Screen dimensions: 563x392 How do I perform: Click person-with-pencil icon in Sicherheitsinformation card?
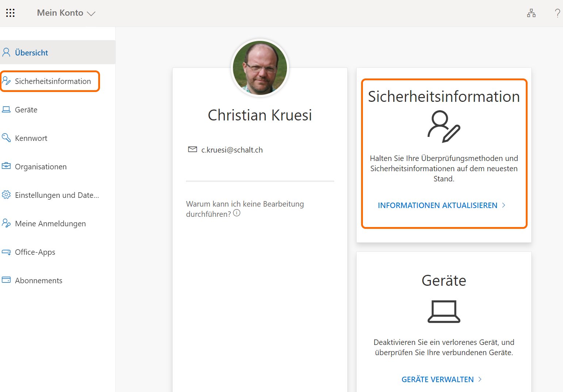[x=444, y=127]
